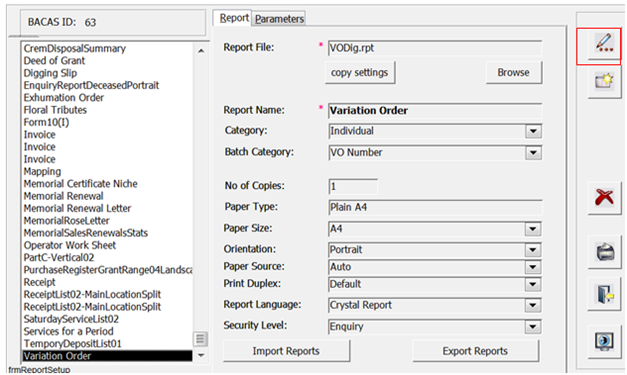
Task: Click the Paper Type field
Action: click(x=435, y=207)
